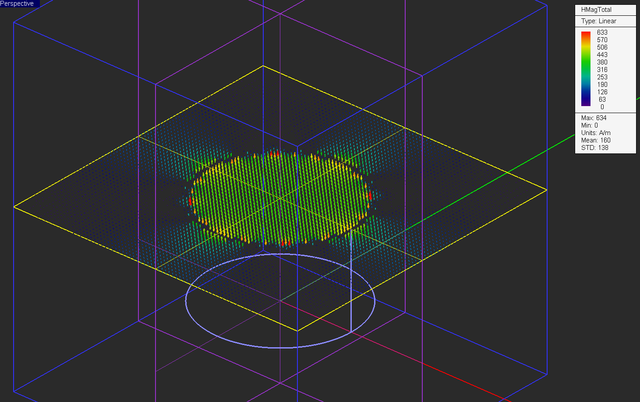Click the rainbow color scale bar

(x=586, y=69)
